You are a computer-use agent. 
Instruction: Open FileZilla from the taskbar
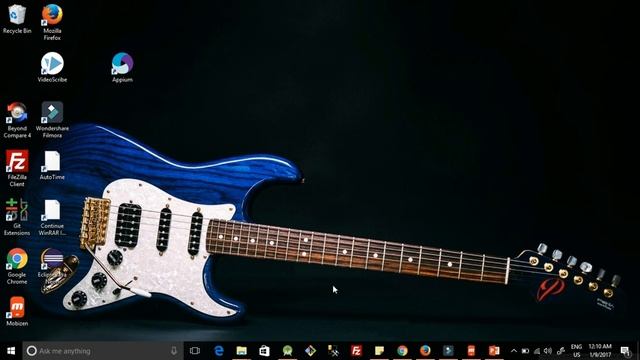(x=356, y=351)
